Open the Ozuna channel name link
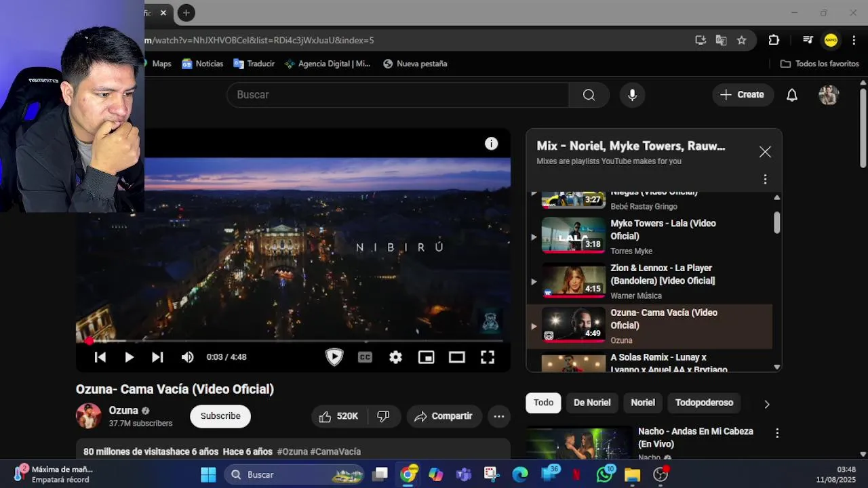This screenshot has height=488, width=868. tap(123, 411)
